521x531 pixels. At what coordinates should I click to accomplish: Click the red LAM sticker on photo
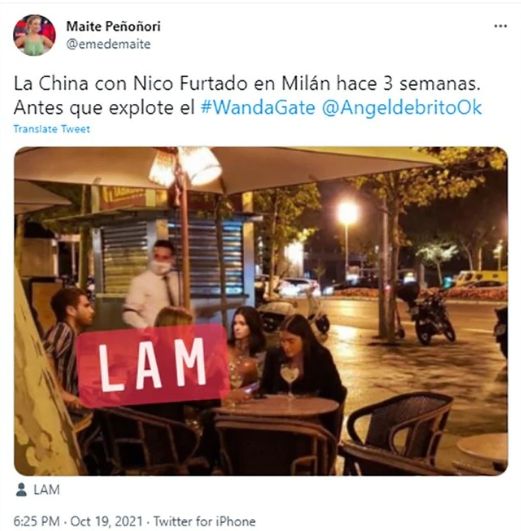coord(153,365)
